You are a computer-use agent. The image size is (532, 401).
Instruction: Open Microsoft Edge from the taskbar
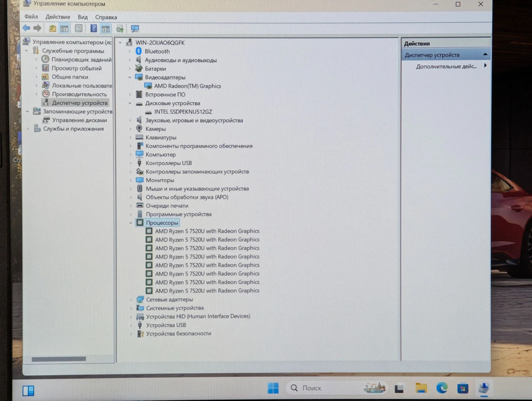coord(442,388)
